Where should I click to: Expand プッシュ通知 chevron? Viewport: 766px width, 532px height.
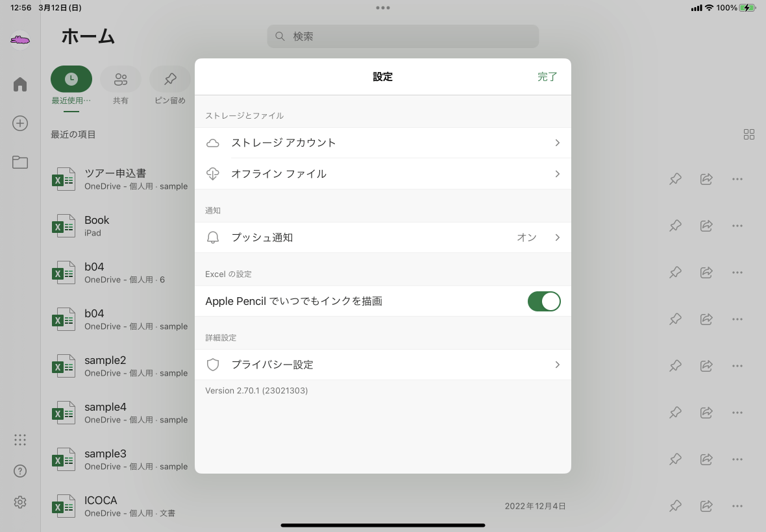pos(558,237)
